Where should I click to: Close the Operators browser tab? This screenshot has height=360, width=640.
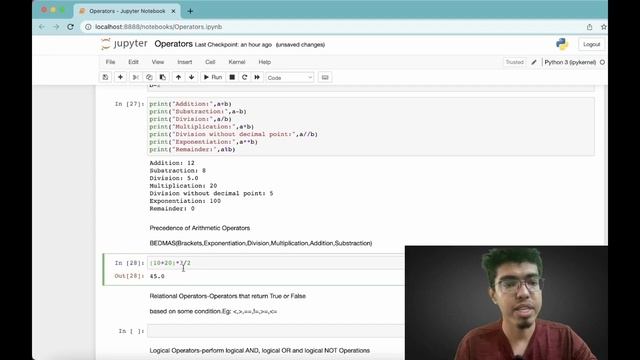173,11
